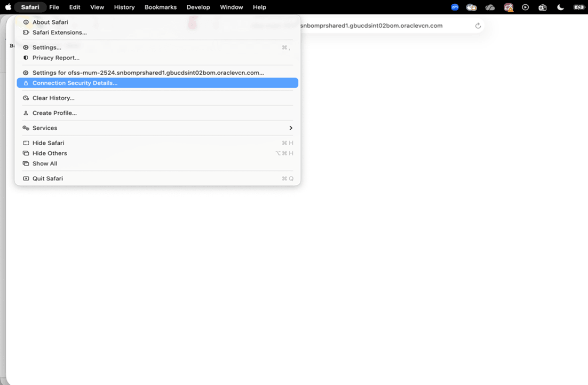Screen dimensions: 588x385
Task: Click the shield icon beside Privacy Report
Action: tap(26, 58)
